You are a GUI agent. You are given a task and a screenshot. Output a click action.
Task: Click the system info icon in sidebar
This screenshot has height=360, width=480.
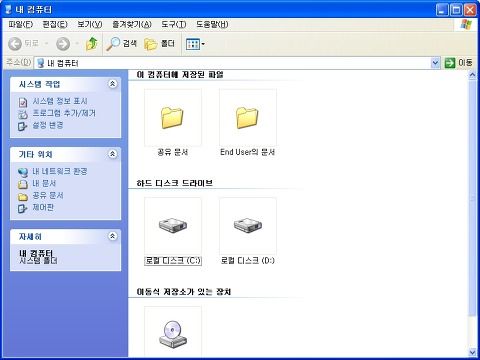[x=23, y=102]
